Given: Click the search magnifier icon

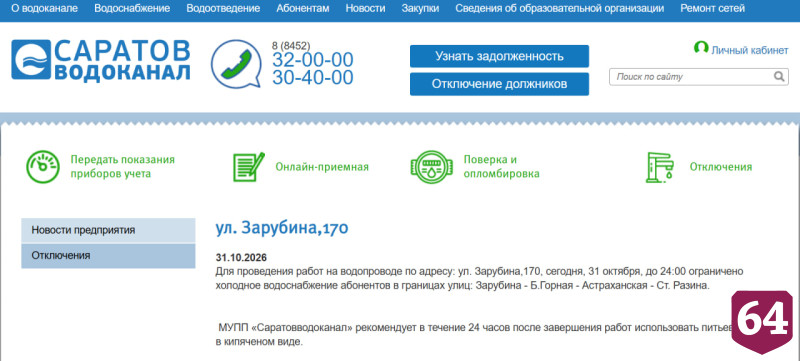Looking at the screenshot, I should 779,76.
